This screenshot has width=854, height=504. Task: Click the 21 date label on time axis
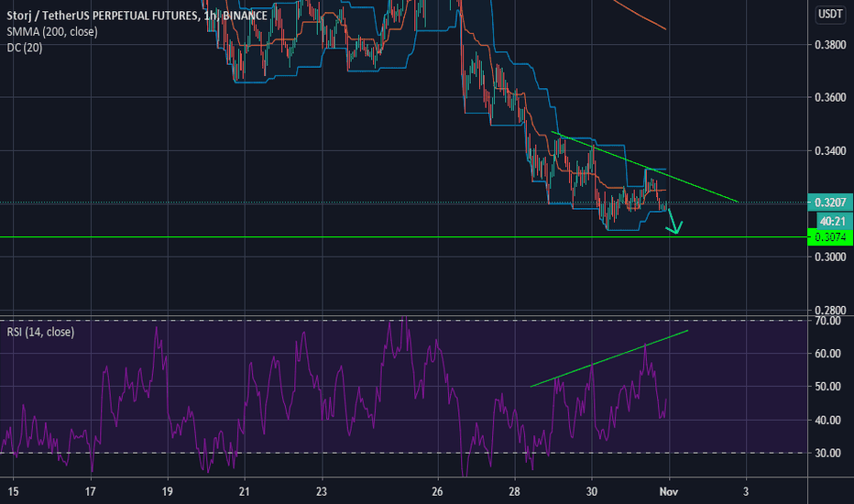point(245,491)
